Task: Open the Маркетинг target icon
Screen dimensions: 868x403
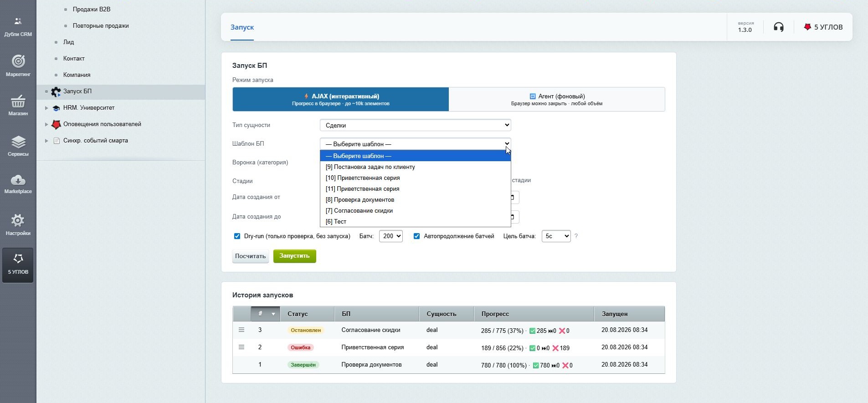Action: pos(18,61)
